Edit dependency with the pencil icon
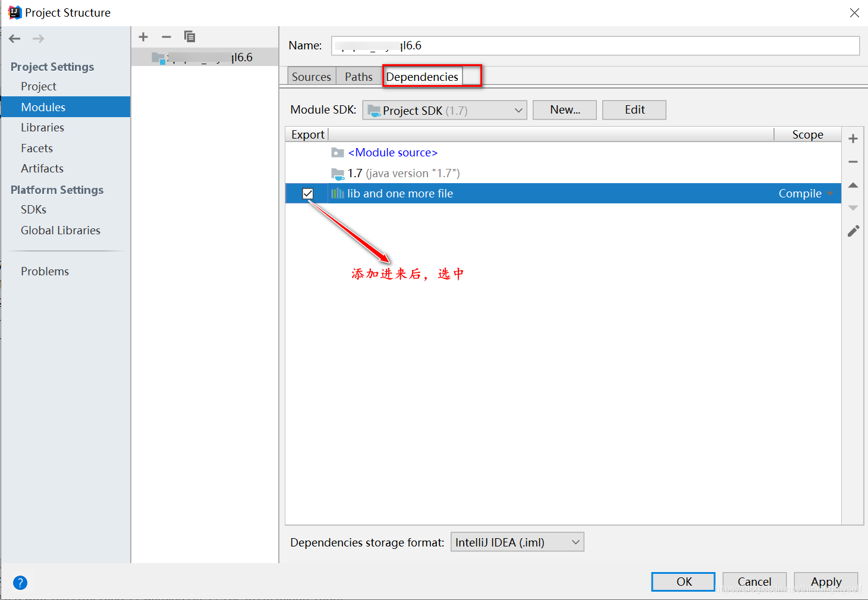Viewport: 868px width, 600px height. click(x=853, y=231)
